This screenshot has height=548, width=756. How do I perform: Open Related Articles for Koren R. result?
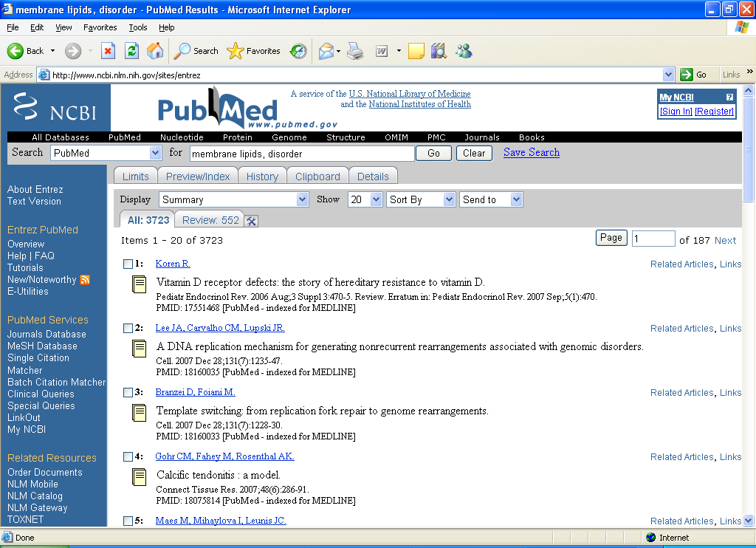[681, 264]
